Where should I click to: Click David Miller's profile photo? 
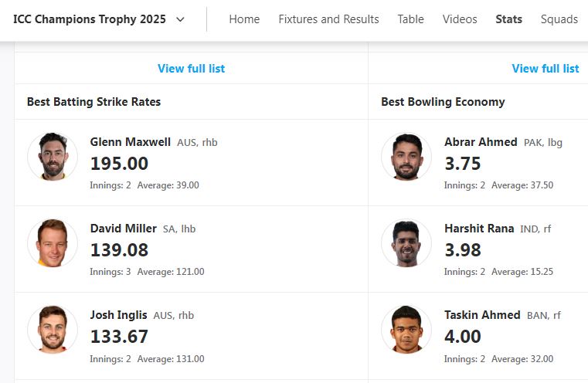(x=53, y=244)
